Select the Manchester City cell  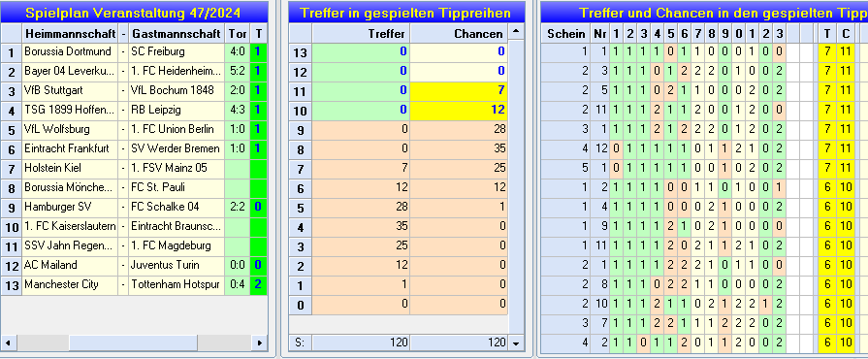point(70,284)
